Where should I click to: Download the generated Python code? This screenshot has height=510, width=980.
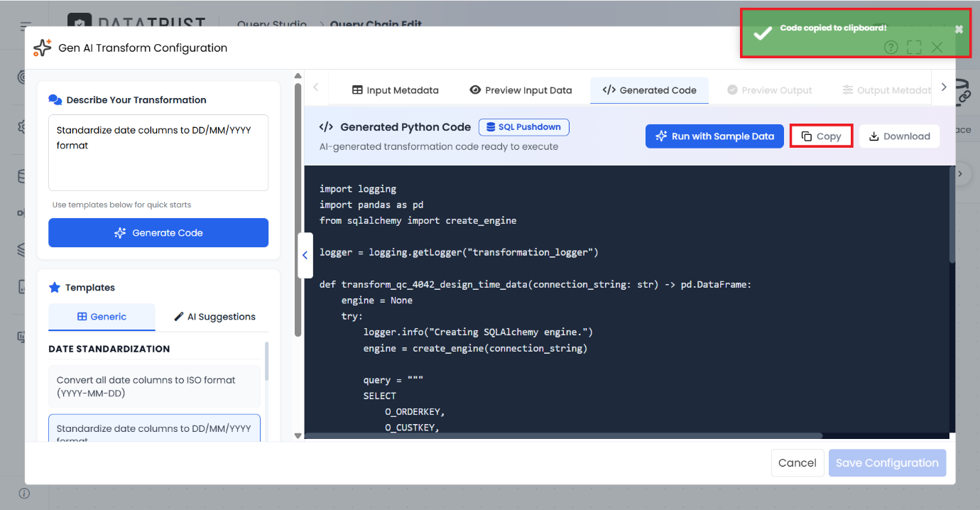(x=899, y=136)
